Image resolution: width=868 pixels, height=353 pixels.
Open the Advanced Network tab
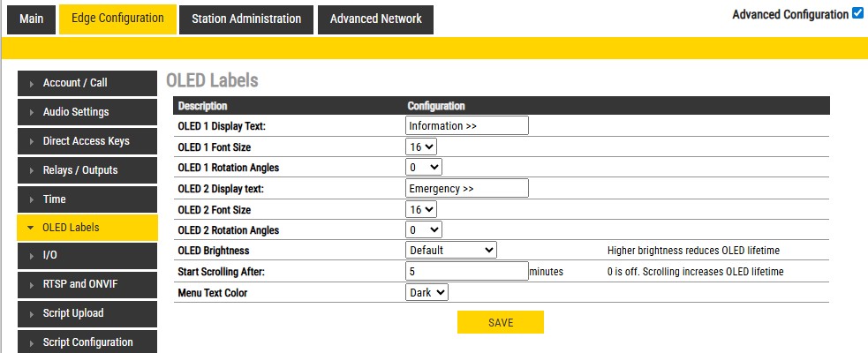click(x=375, y=19)
